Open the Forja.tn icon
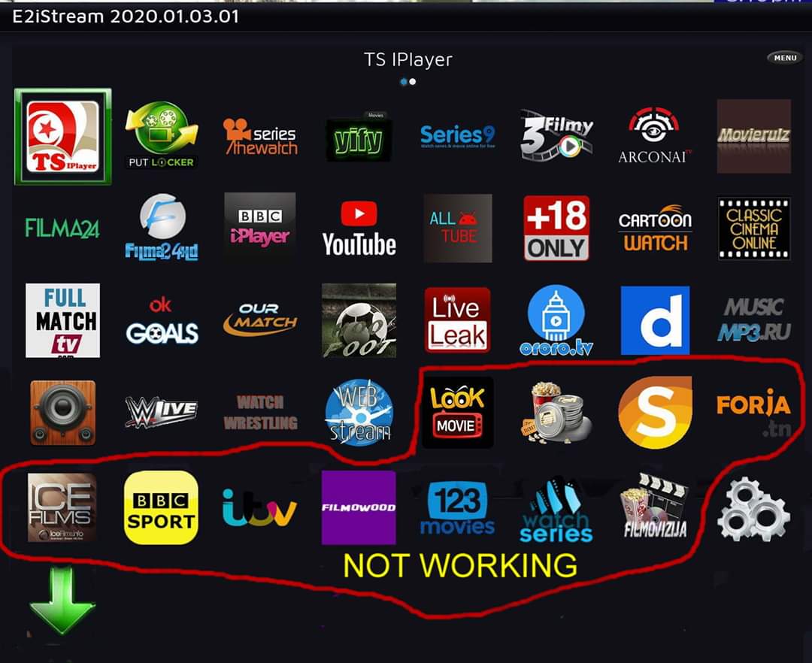812x663 pixels. (x=754, y=413)
